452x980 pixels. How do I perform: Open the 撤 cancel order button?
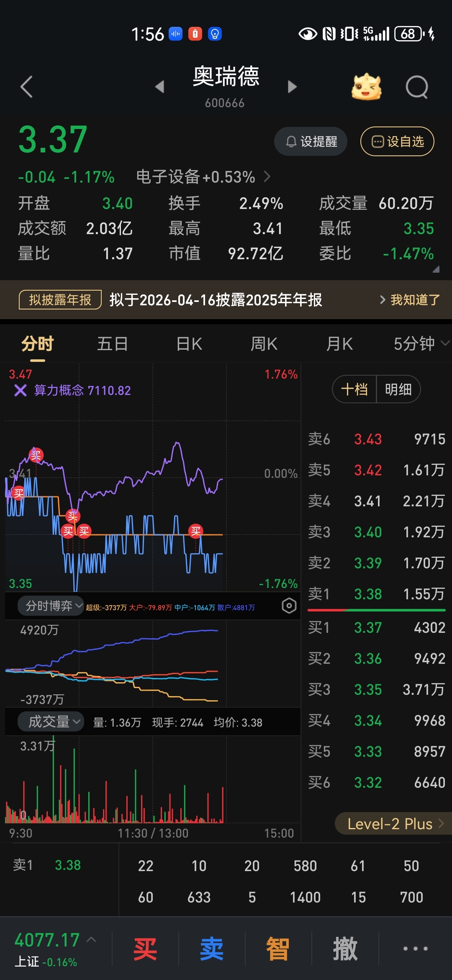click(345, 949)
